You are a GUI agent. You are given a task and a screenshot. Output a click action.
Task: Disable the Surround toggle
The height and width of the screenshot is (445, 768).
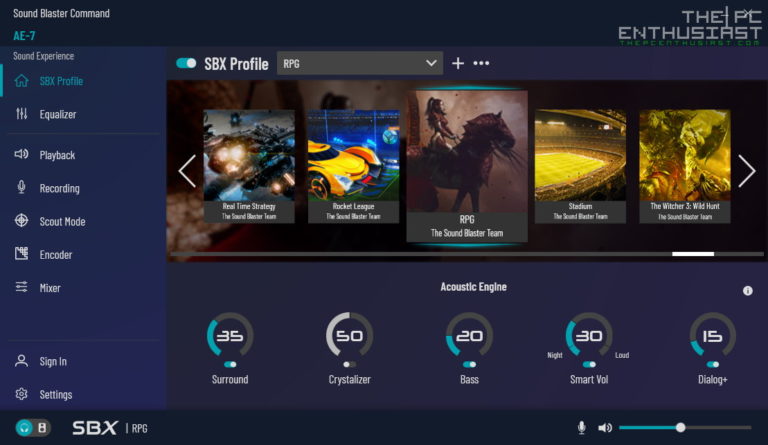(x=230, y=365)
